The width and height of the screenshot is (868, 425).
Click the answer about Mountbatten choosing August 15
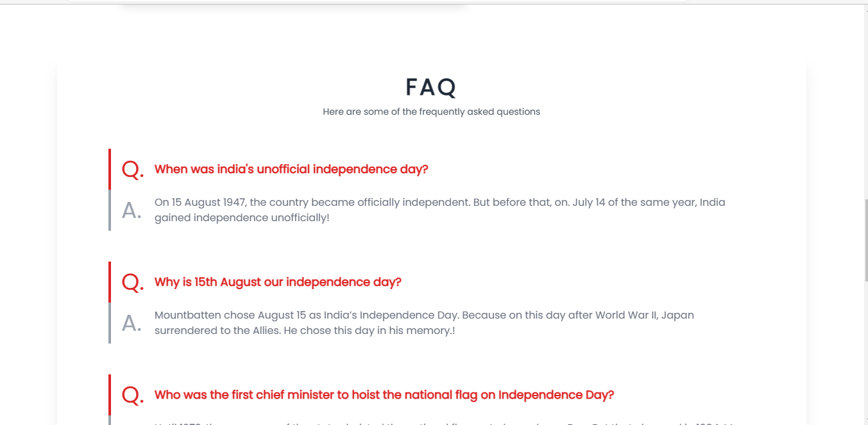click(424, 323)
